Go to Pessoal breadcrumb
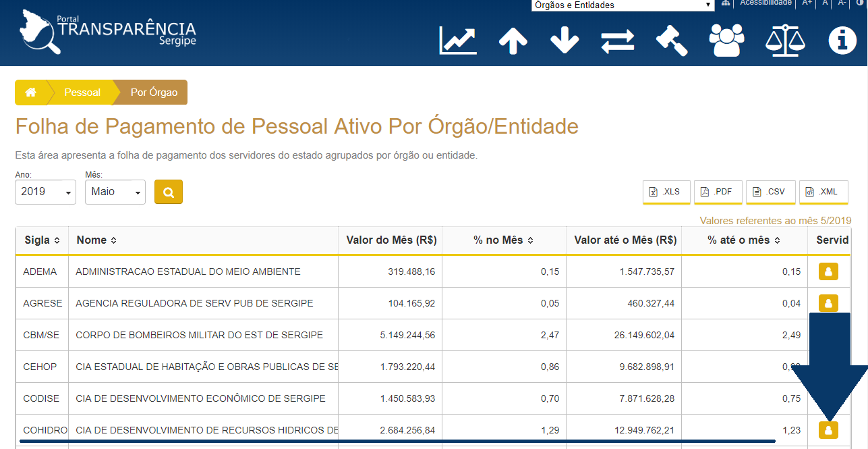 click(82, 93)
